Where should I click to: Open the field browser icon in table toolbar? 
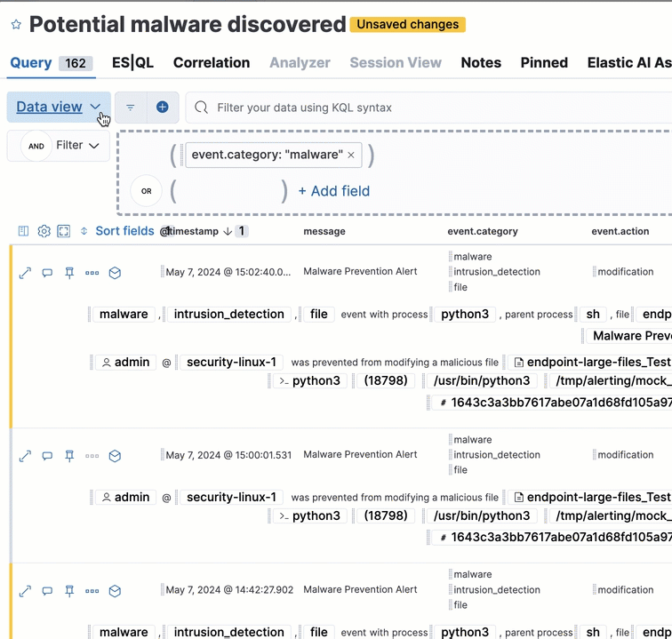point(24,231)
